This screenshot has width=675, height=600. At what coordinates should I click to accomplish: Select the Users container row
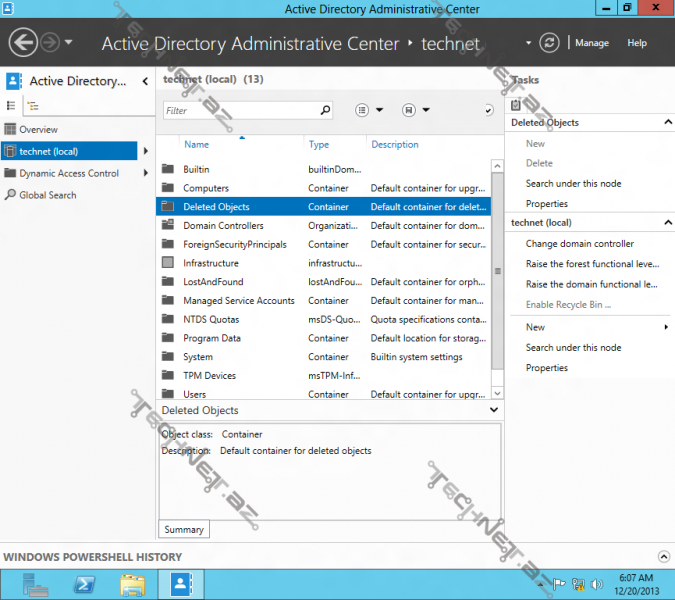click(323, 393)
